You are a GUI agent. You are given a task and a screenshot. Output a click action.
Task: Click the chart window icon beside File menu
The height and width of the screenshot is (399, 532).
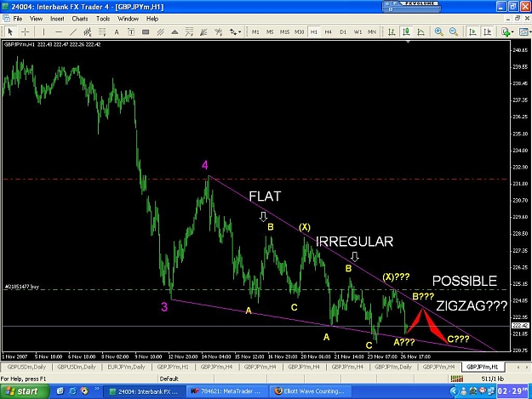click(6, 19)
